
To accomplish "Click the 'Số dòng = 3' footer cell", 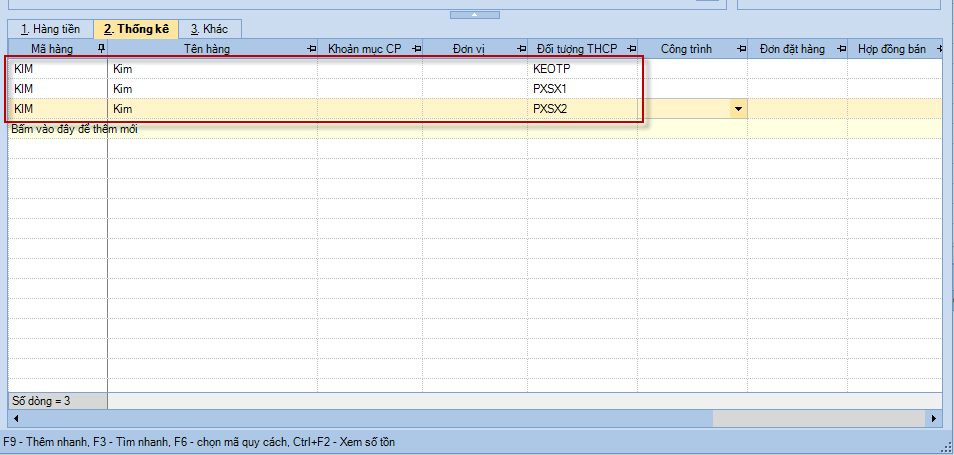I will [58, 401].
